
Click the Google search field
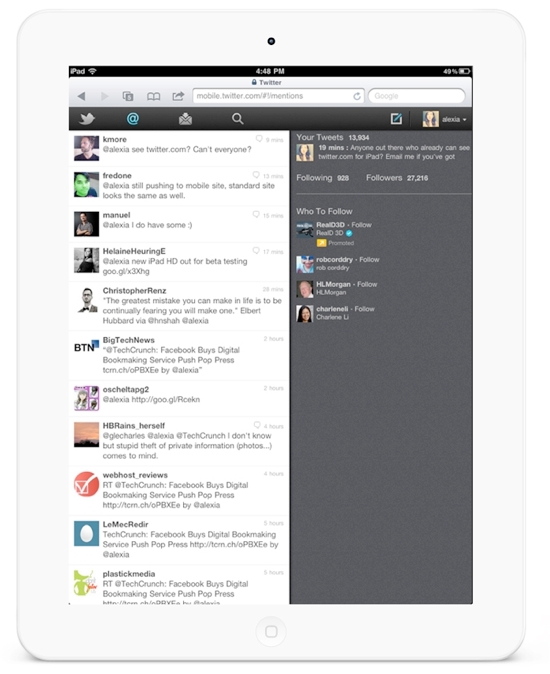[x=416, y=96]
